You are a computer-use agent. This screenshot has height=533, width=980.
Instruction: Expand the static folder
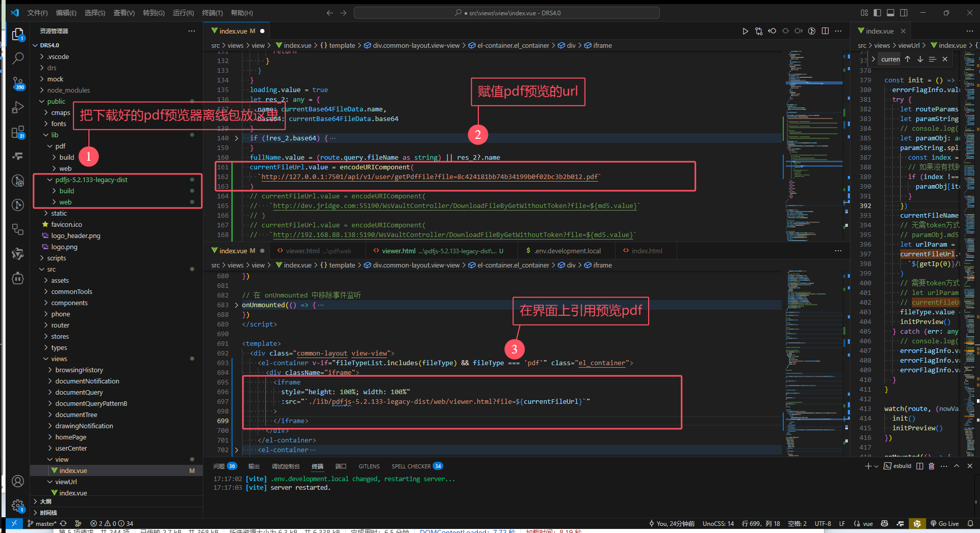click(x=59, y=213)
